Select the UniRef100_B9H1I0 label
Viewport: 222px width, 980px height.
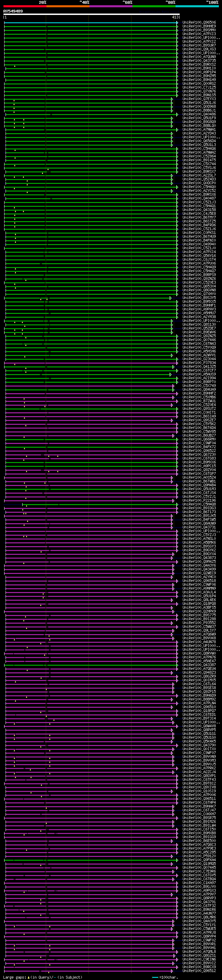(x=199, y=68)
